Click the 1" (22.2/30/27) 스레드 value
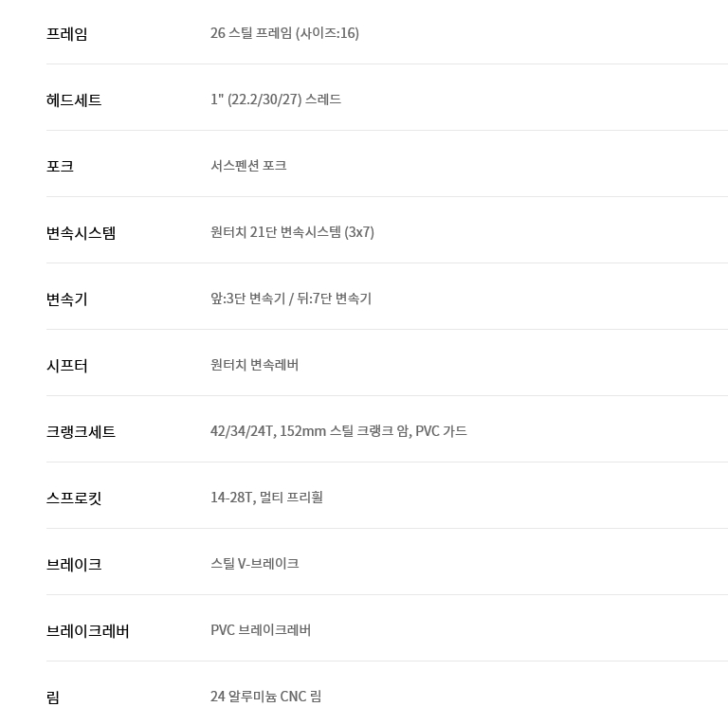The height and width of the screenshot is (725, 728). [276, 100]
